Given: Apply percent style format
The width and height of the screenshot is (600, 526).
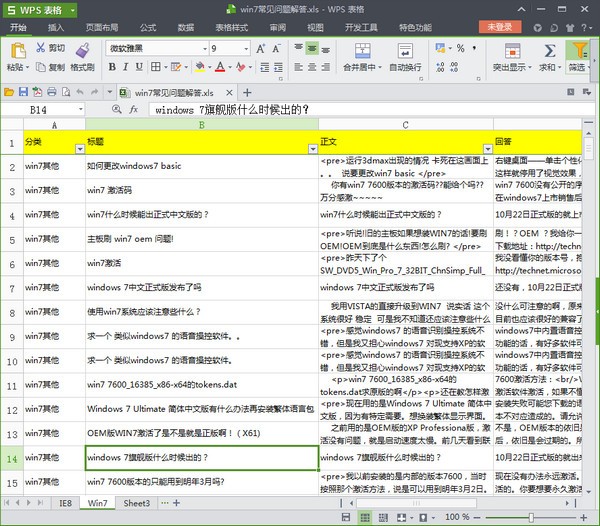Looking at the screenshot, I should pos(461,48).
